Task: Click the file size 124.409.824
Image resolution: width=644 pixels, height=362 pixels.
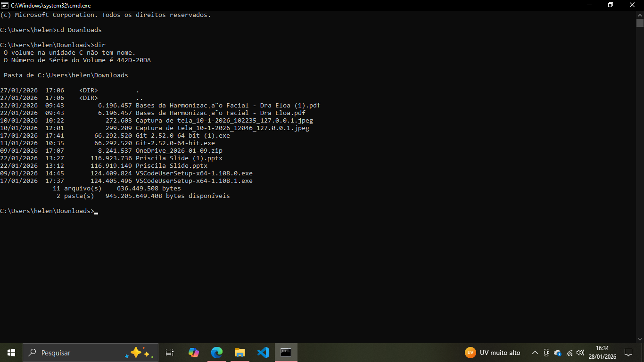Action: pyautogui.click(x=111, y=173)
